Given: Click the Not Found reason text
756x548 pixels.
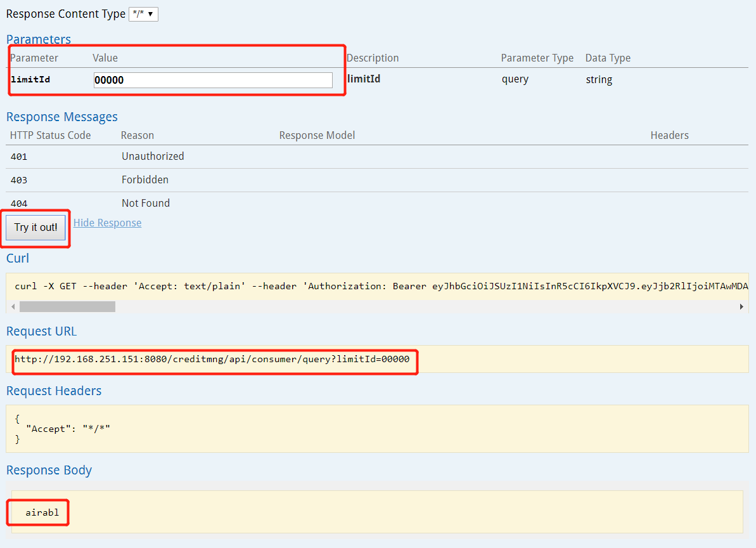Looking at the screenshot, I should 146,203.
